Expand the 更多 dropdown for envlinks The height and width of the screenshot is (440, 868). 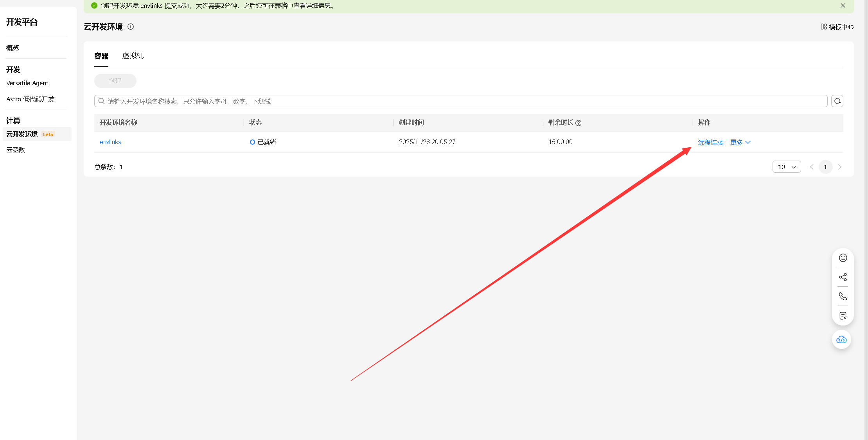[740, 142]
